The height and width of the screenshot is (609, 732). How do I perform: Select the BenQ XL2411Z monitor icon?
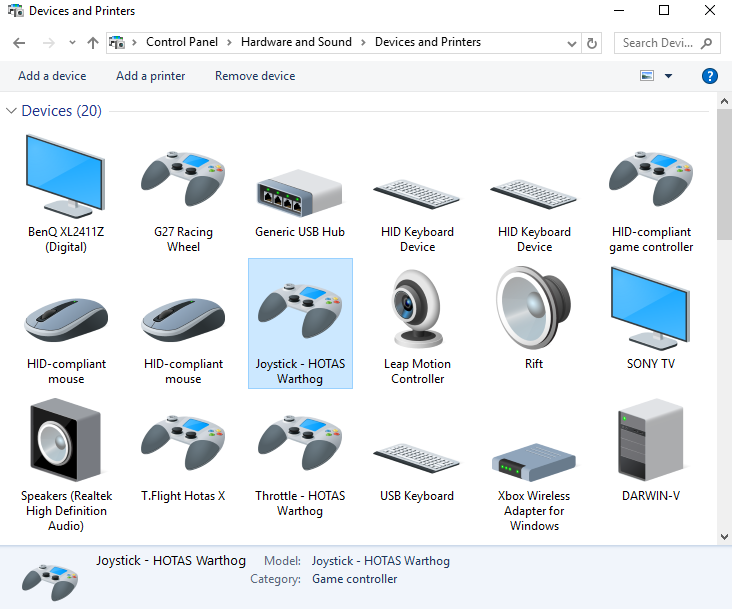click(x=66, y=177)
